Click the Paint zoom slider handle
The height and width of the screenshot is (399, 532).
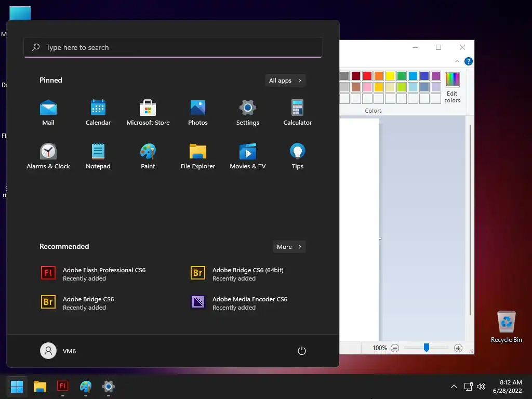coord(427,348)
